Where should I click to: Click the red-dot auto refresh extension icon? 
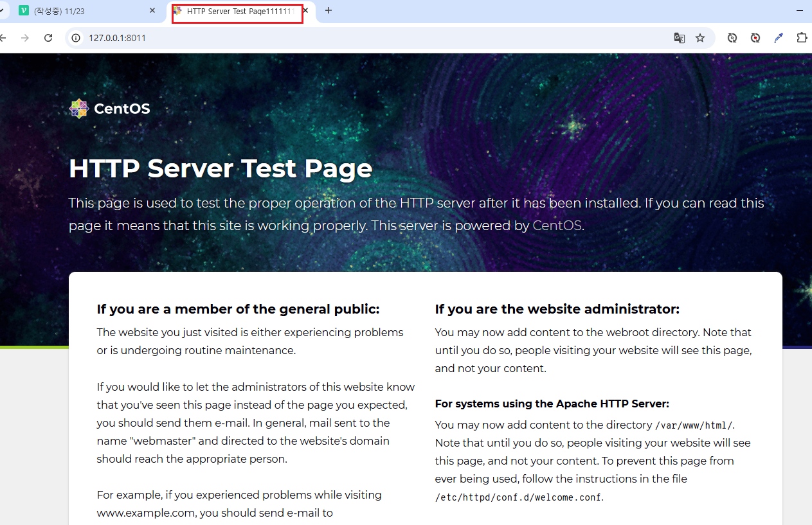755,38
